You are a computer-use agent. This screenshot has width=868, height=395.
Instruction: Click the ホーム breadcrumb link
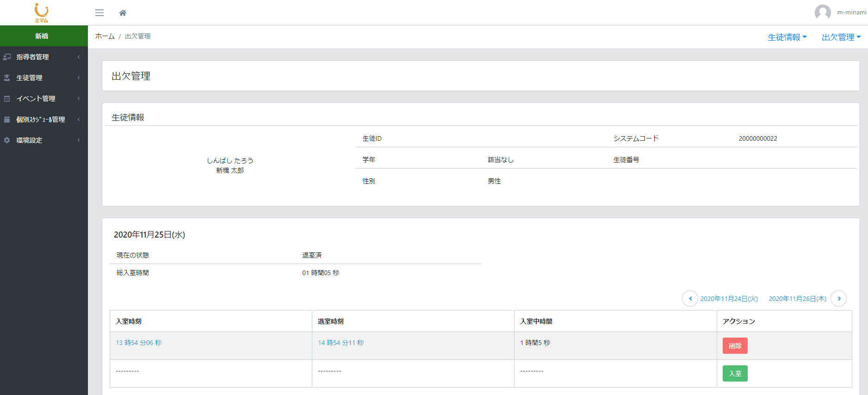(105, 36)
